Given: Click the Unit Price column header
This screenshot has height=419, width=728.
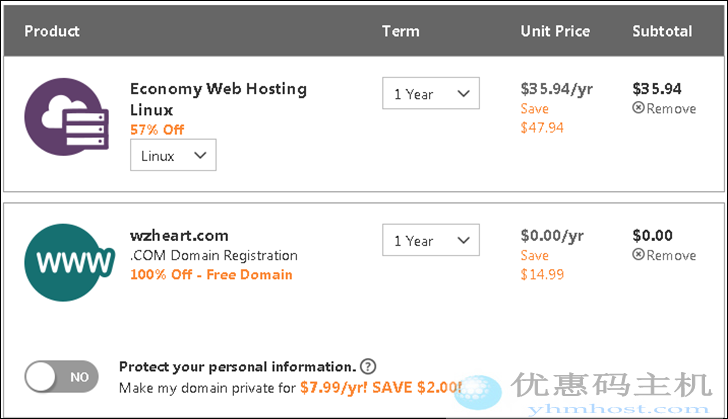Looking at the screenshot, I should click(555, 31).
